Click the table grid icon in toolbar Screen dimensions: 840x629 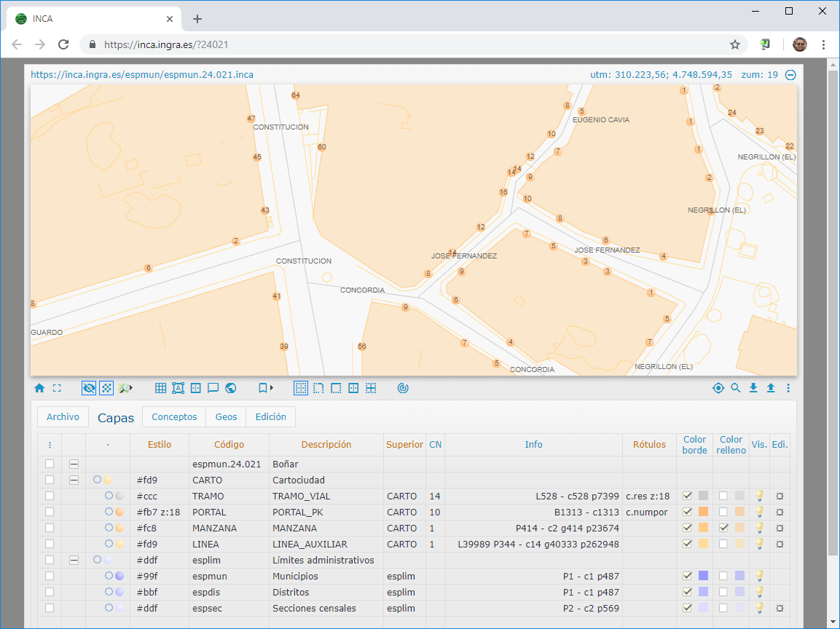[x=161, y=388]
